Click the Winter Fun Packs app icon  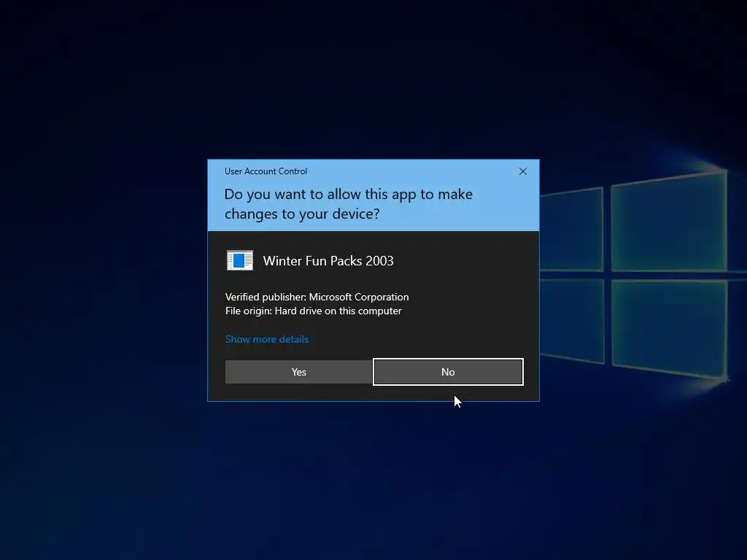[239, 260]
